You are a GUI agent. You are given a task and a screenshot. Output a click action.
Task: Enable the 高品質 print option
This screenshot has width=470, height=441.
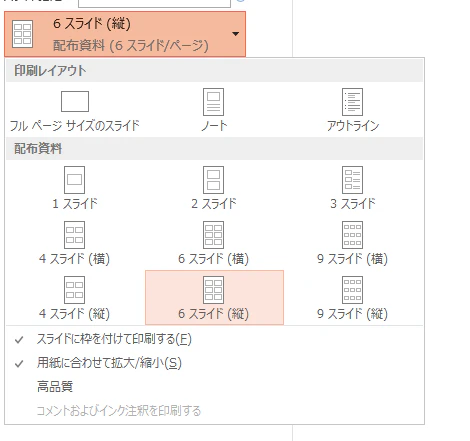214,387
